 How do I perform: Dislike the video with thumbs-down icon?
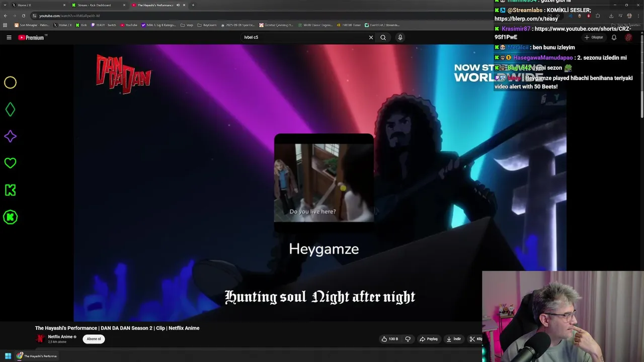pos(408,339)
